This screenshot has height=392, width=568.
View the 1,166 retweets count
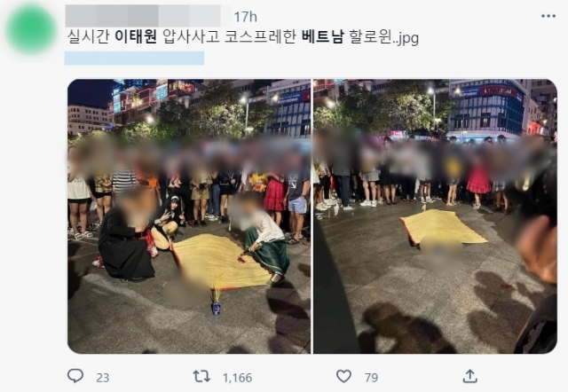coord(237,378)
